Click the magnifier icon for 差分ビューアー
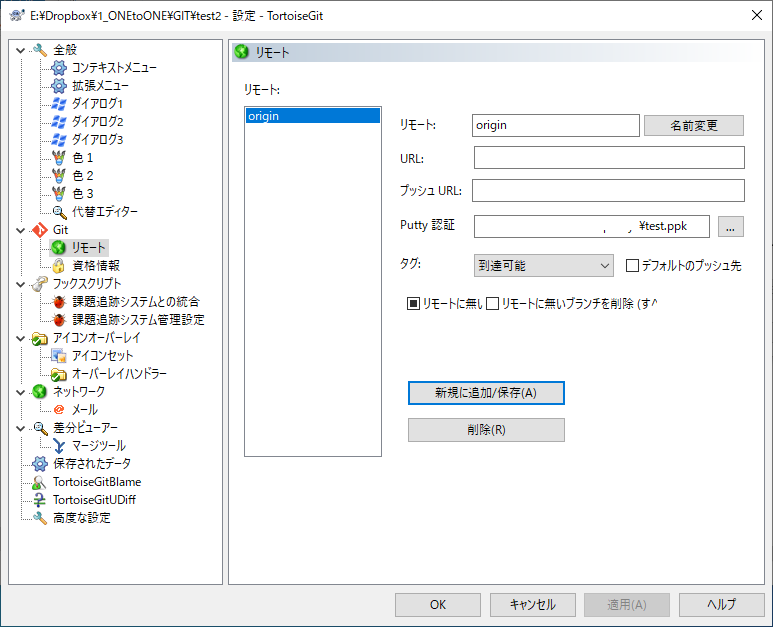 (x=39, y=427)
